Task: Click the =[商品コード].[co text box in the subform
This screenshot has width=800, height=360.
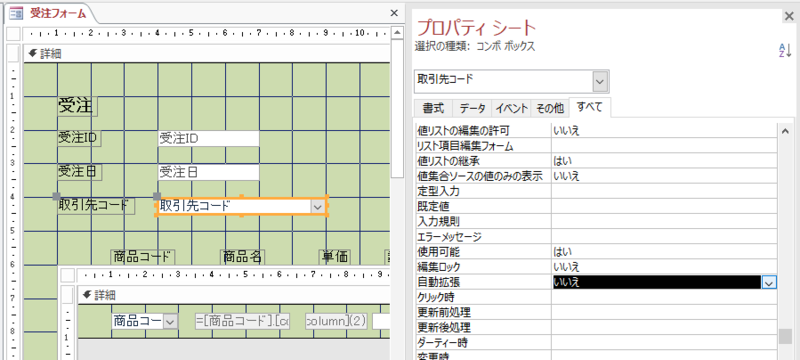Action: pyautogui.click(x=243, y=321)
